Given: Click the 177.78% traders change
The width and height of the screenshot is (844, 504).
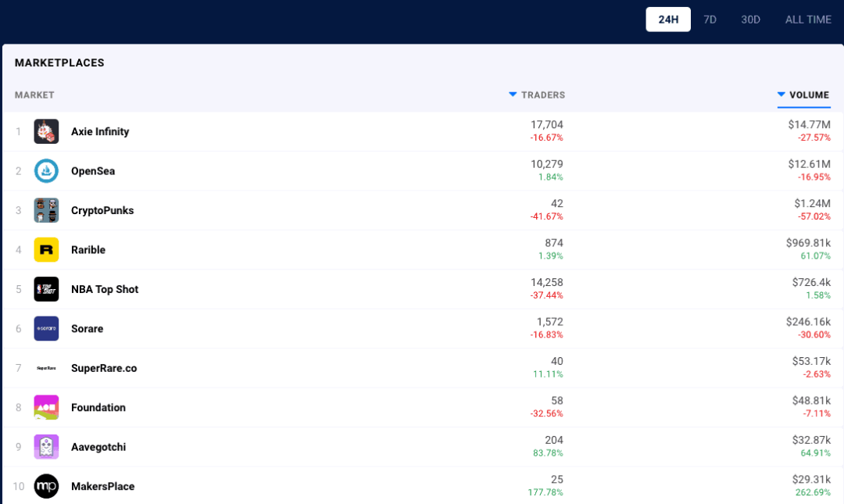Looking at the screenshot, I should point(545,492).
